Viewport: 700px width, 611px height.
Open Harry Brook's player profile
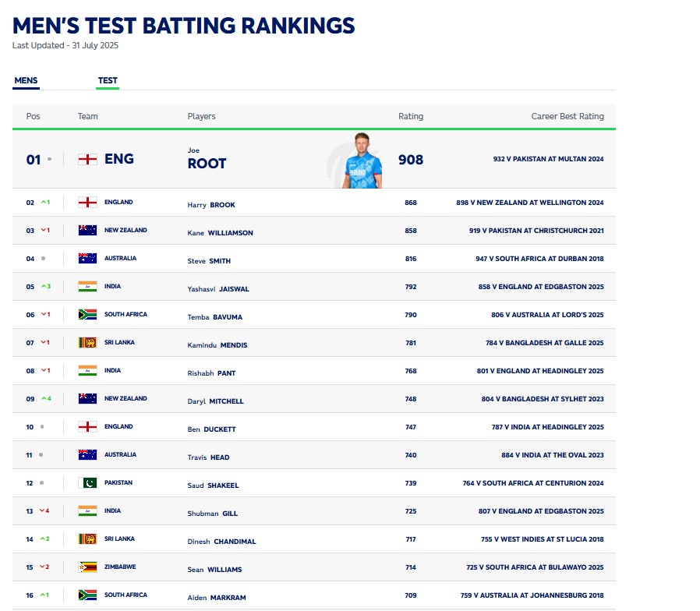211,205
